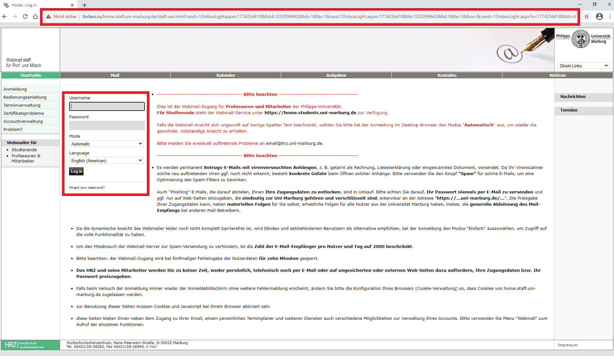Open the 'Professoren & Mitarbeiter' webmailer link
Viewport: 614px width, 364px height.
pos(26,159)
